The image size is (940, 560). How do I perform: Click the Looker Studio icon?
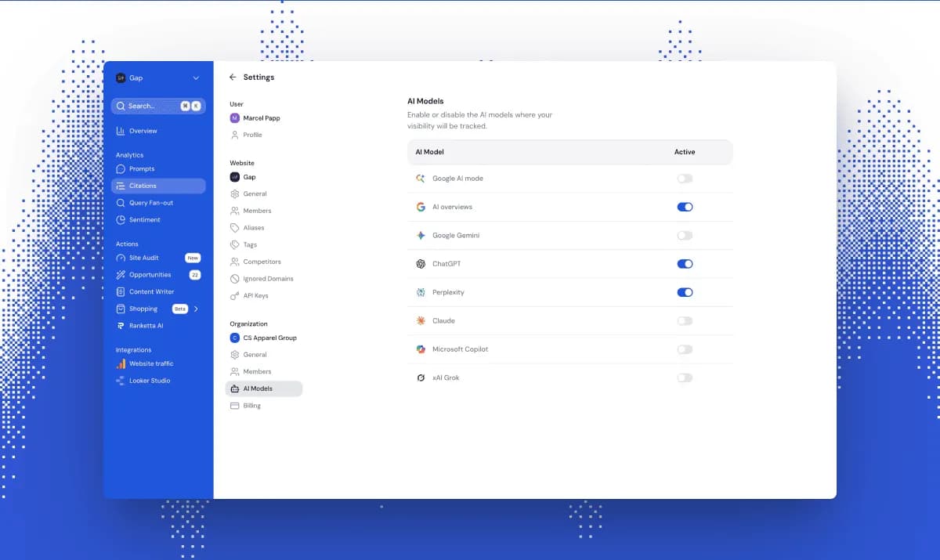pos(121,381)
